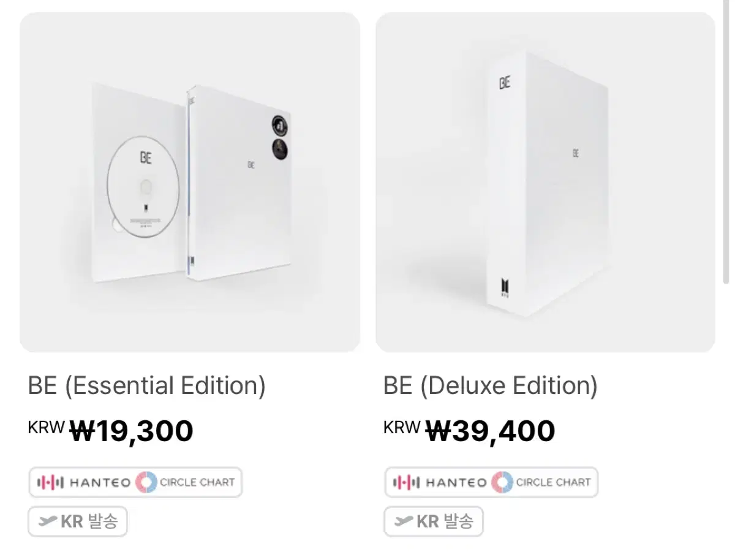Select the HANTEO CIRCLE CHART badge for Deluxe Edition

point(491,482)
